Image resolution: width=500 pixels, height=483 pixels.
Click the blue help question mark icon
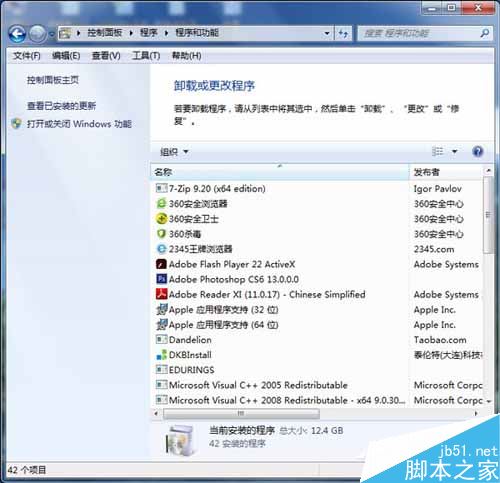point(478,152)
